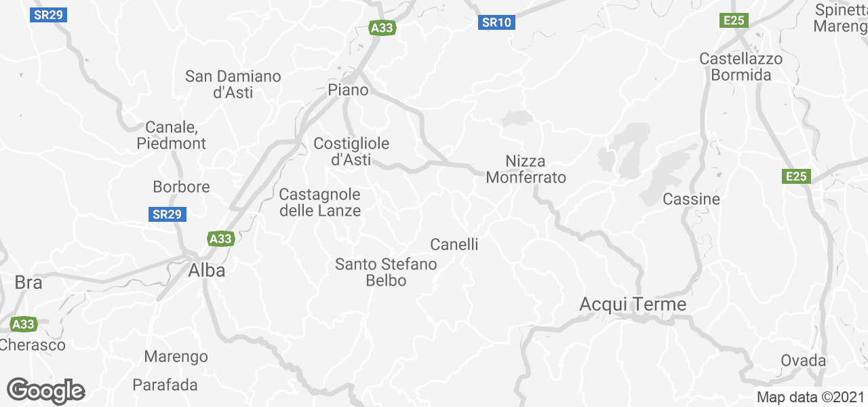Select Santo Stefano Belbo on the map
The width and height of the screenshot is (868, 407).
pyautogui.click(x=386, y=272)
